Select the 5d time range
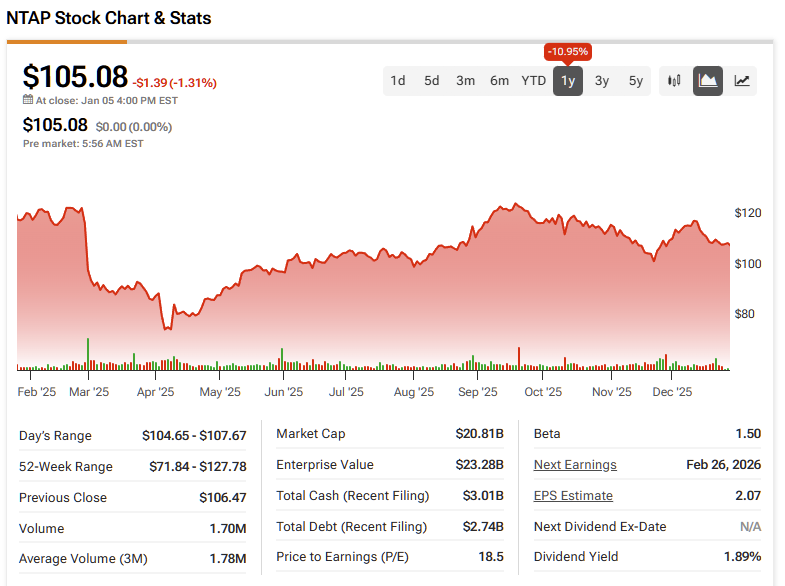 (x=432, y=81)
